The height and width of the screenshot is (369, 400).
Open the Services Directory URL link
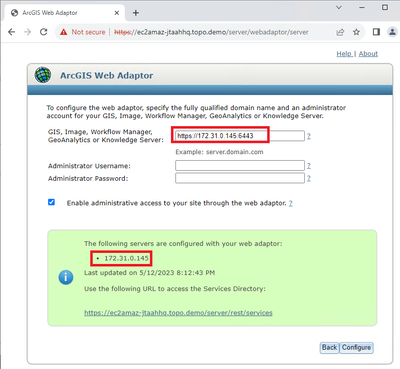[x=178, y=313]
